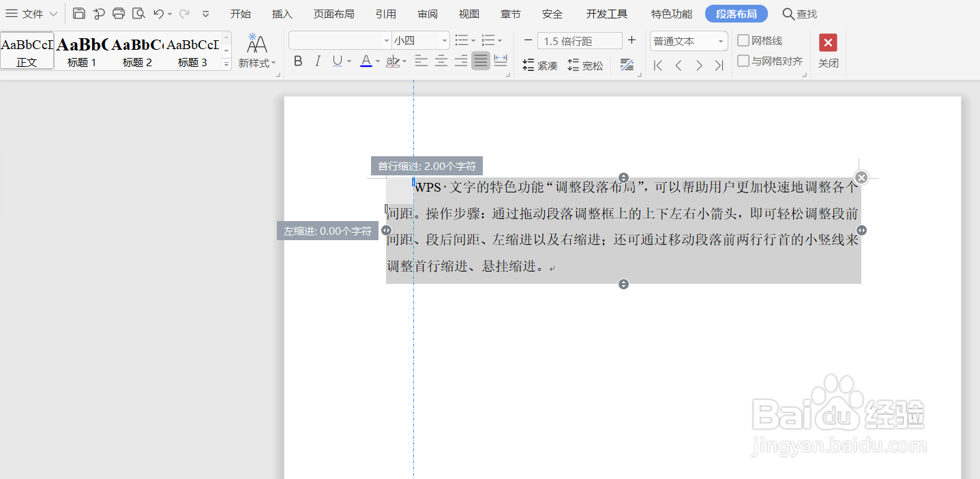
Task: Click the Print icon
Action: [119, 14]
